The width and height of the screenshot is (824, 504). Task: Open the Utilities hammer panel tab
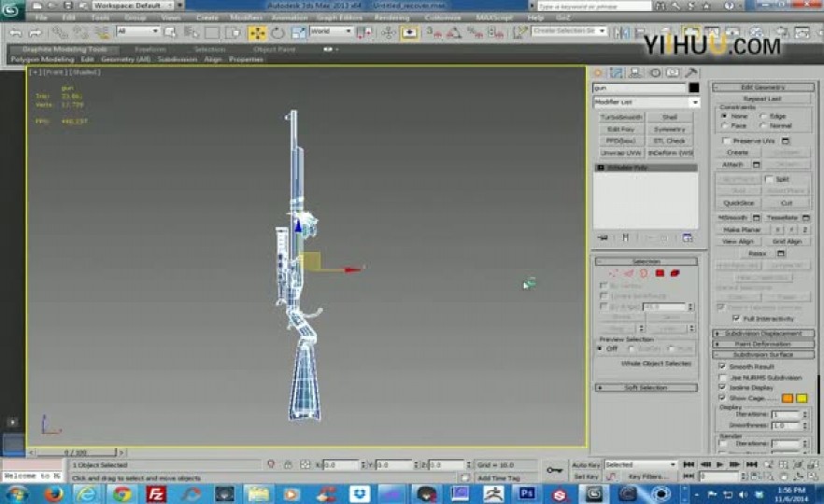691,73
